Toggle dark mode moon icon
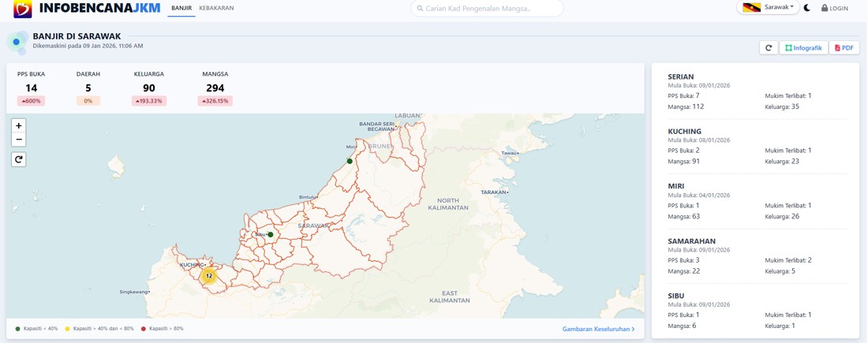Viewport: 868px width, 343px height. click(x=807, y=8)
